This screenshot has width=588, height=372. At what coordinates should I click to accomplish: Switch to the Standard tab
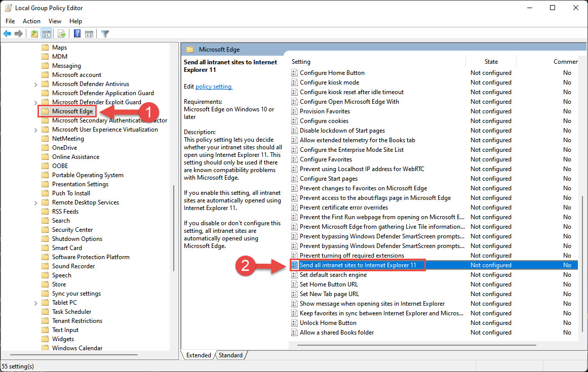click(x=230, y=355)
